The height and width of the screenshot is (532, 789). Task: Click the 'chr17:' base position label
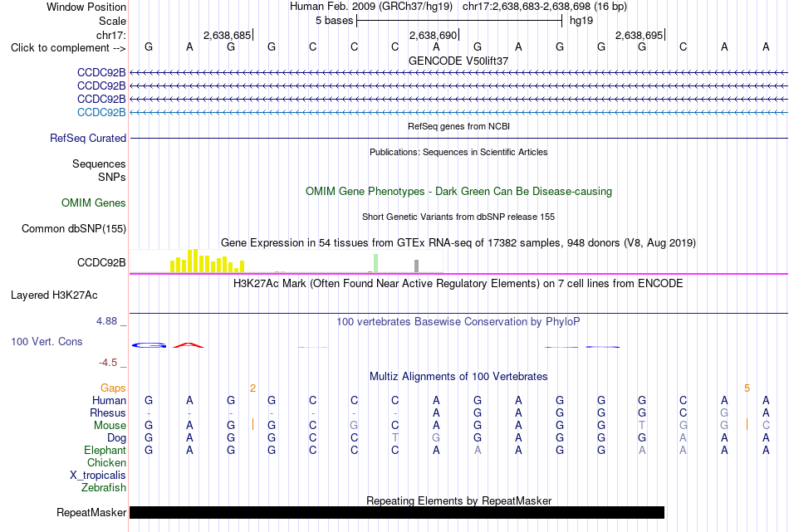click(111, 35)
